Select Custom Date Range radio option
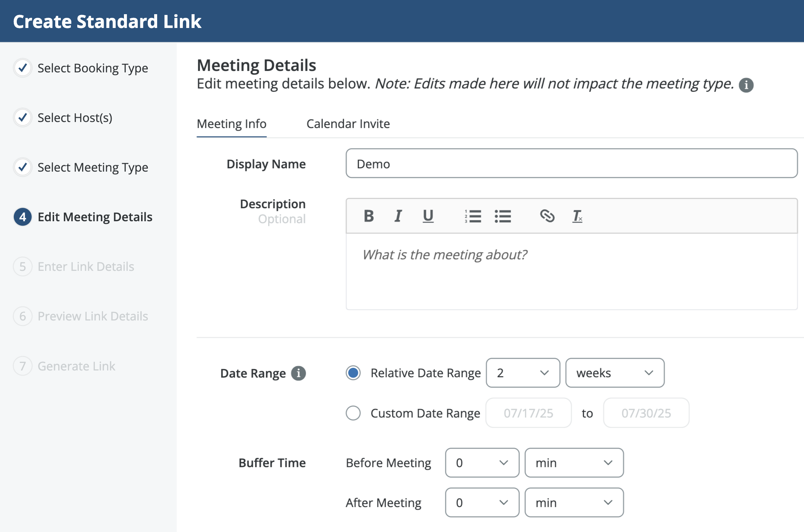804x532 pixels. [353, 413]
